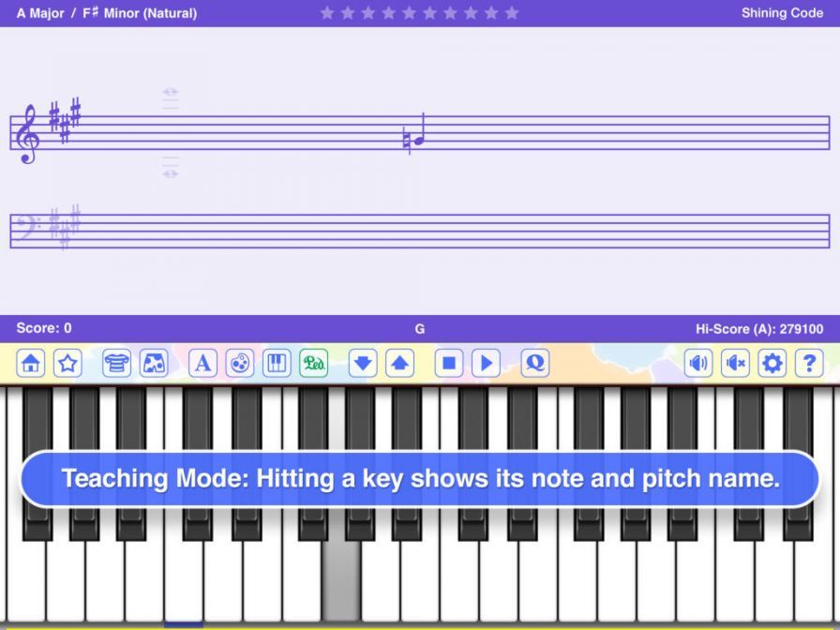Open the color palette icon
The width and height of the screenshot is (840, 630).
240,364
